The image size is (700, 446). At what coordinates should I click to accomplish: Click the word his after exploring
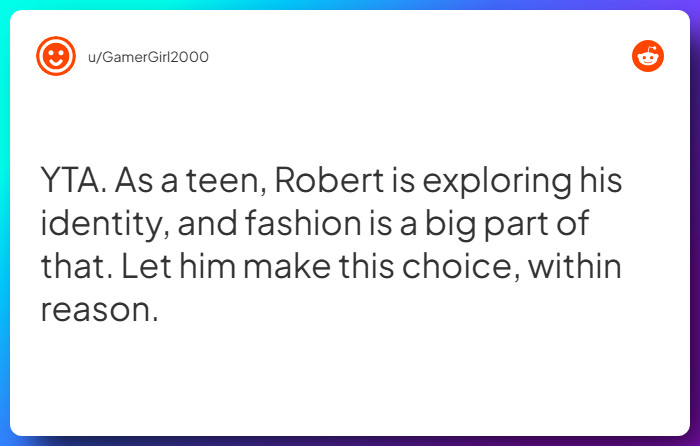(601, 179)
